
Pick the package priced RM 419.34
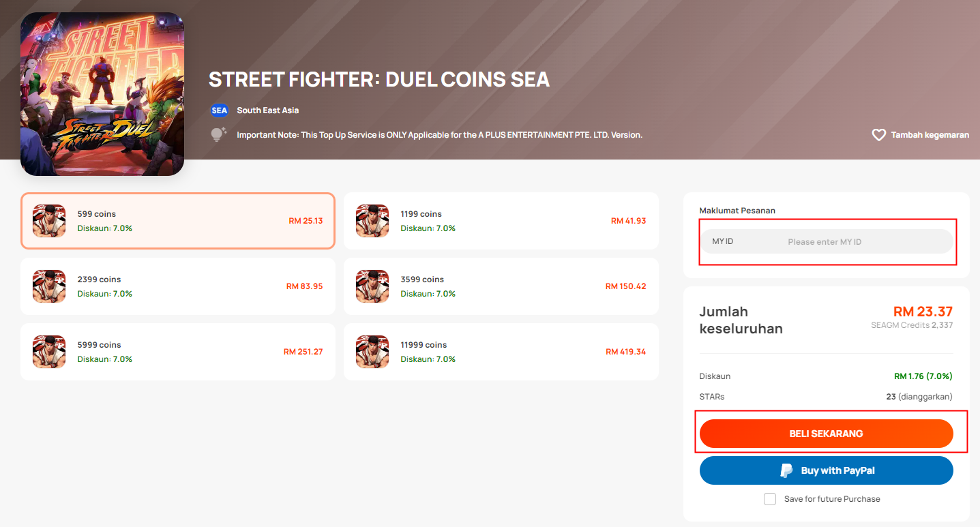(501, 352)
